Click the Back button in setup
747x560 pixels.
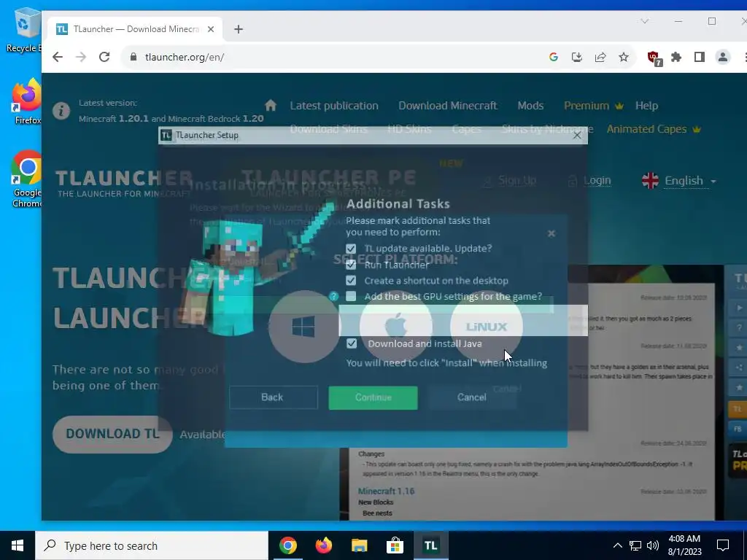(x=273, y=397)
